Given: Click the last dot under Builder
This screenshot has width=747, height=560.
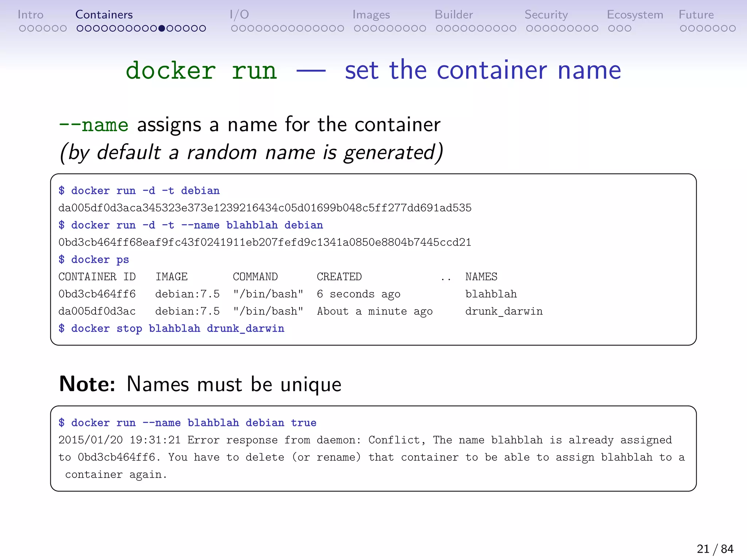Looking at the screenshot, I should (x=513, y=28).
